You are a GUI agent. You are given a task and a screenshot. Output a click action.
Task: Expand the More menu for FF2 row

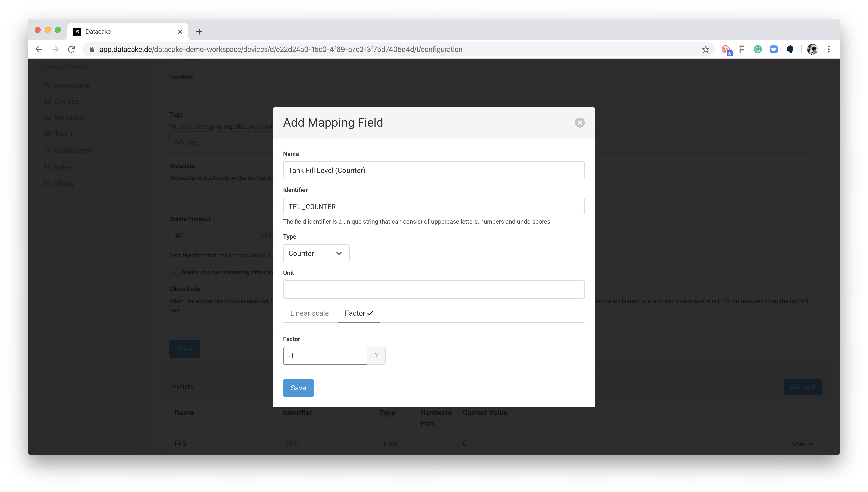pyautogui.click(x=802, y=444)
